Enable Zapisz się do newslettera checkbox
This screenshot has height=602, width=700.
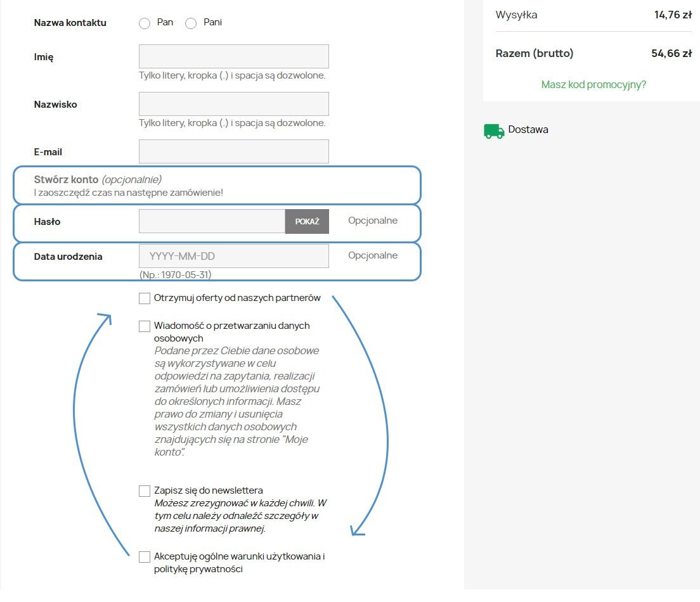coord(144,491)
